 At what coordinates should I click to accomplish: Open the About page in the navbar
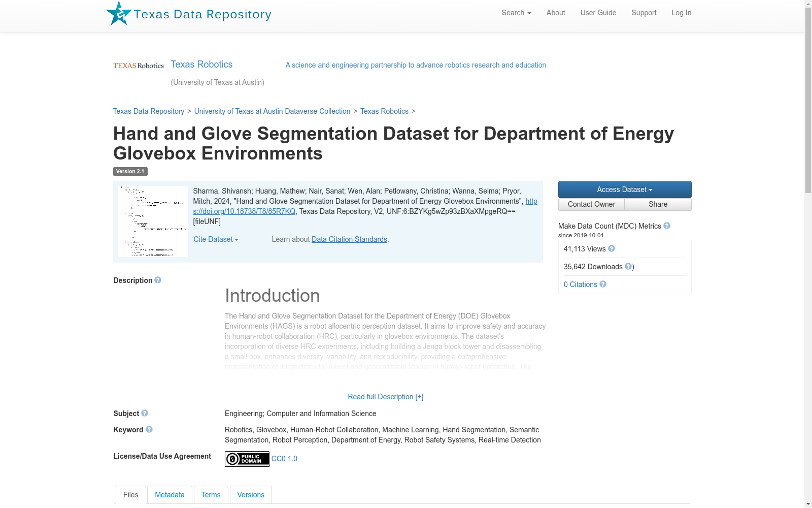(x=556, y=13)
